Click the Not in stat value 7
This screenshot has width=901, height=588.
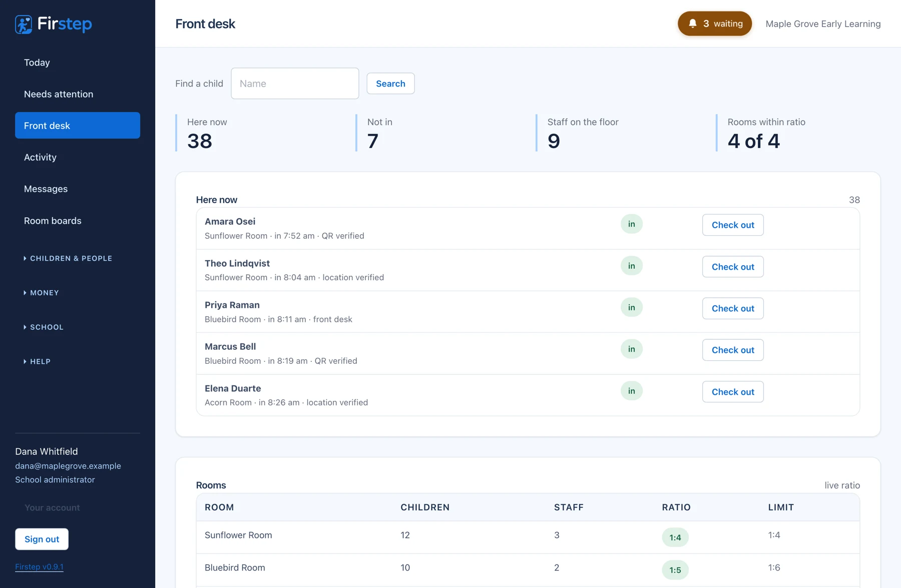tap(373, 141)
